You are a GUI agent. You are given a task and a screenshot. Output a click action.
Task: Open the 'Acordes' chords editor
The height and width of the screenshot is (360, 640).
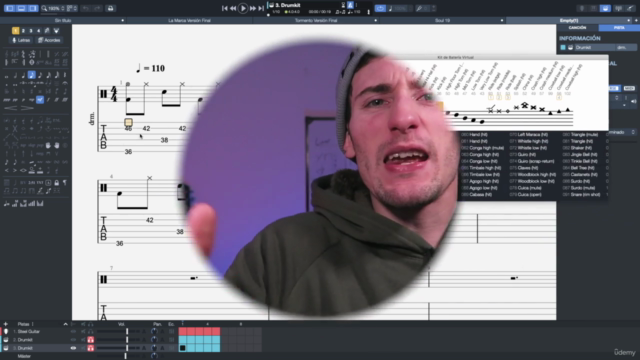49,40
